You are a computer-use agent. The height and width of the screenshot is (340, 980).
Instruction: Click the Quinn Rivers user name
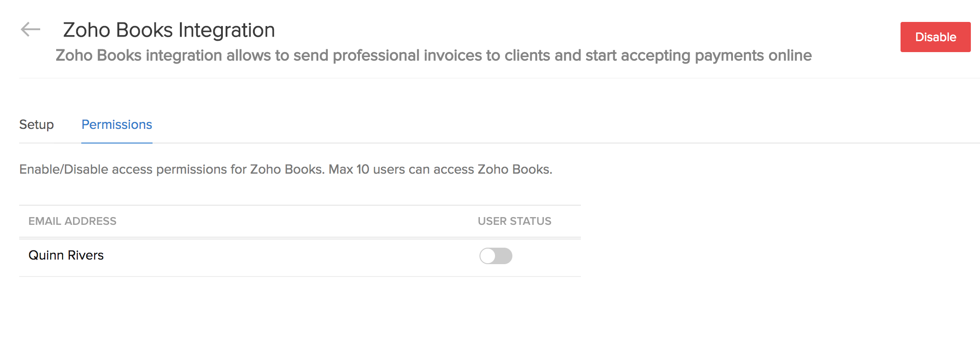(x=66, y=255)
